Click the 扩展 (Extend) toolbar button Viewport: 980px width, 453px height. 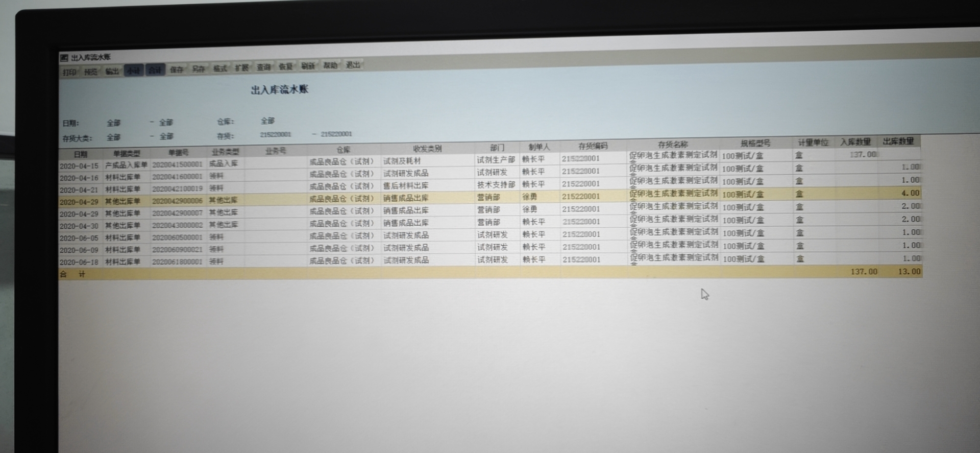[x=242, y=68]
